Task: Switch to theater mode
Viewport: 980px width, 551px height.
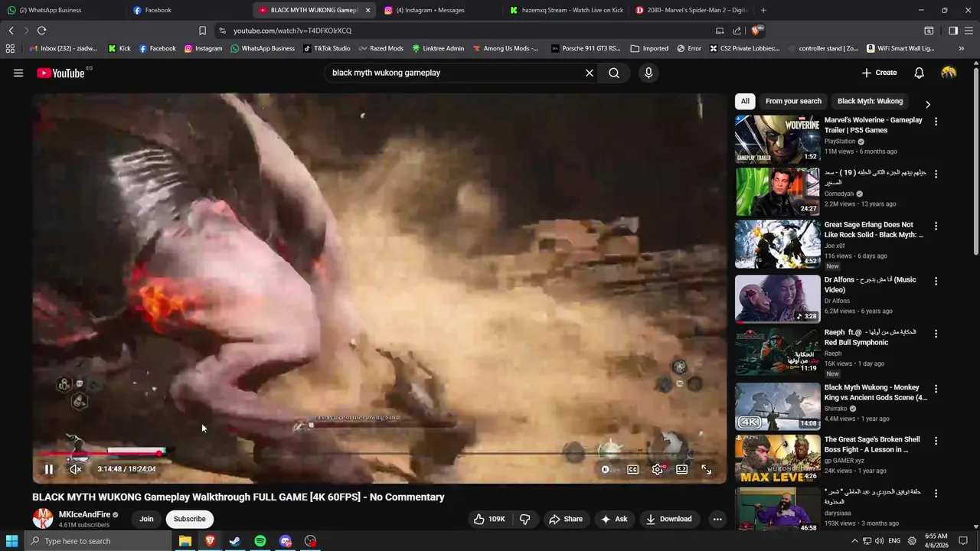Action: (x=682, y=469)
